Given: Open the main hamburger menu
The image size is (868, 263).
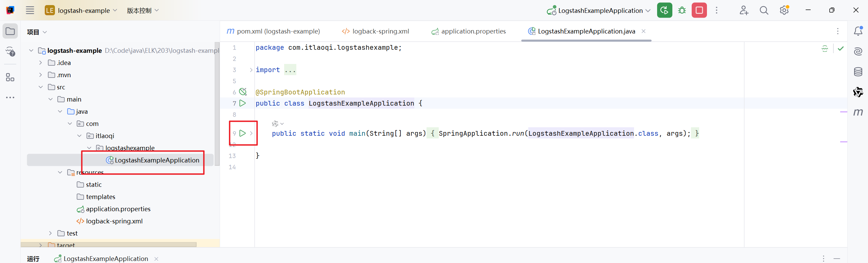Looking at the screenshot, I should 30,10.
